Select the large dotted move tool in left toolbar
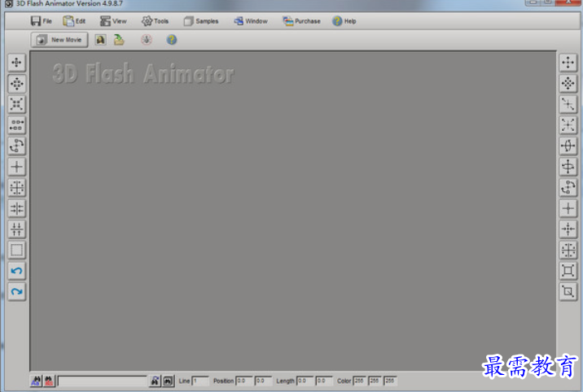The width and height of the screenshot is (583, 392). click(x=17, y=84)
